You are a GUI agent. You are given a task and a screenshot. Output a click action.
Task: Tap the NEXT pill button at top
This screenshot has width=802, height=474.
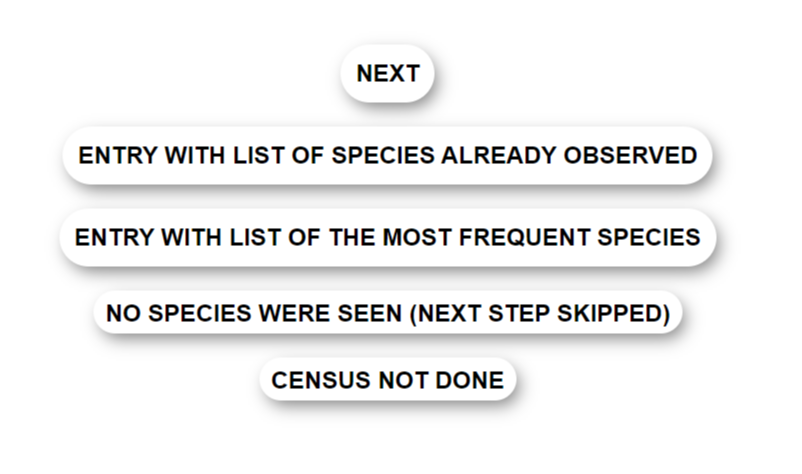tap(387, 74)
